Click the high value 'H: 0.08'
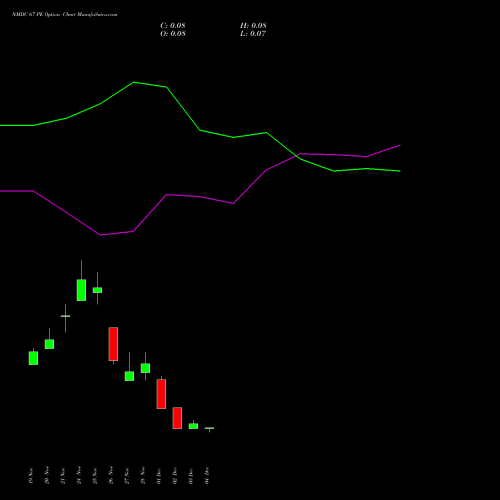The height and width of the screenshot is (500, 500). click(x=253, y=26)
